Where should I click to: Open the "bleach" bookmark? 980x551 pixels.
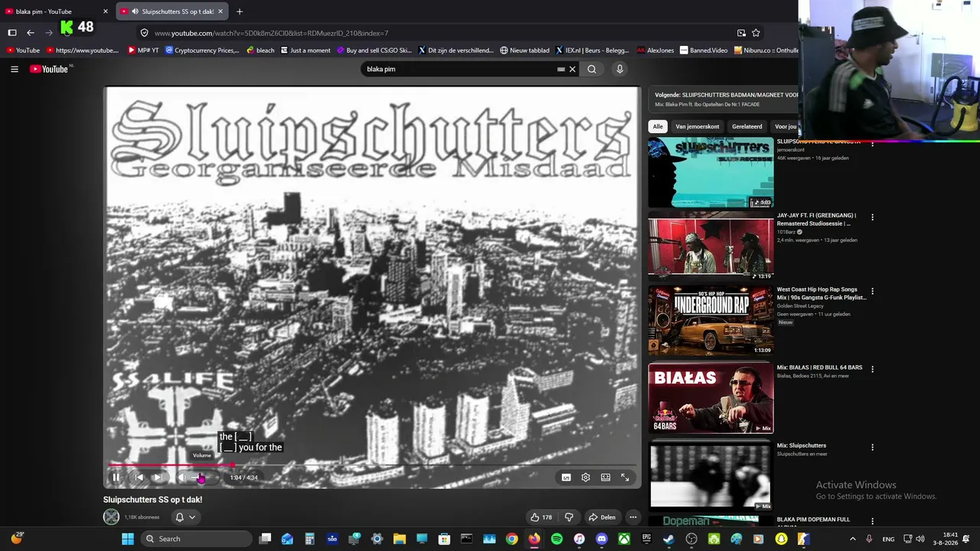coord(260,51)
